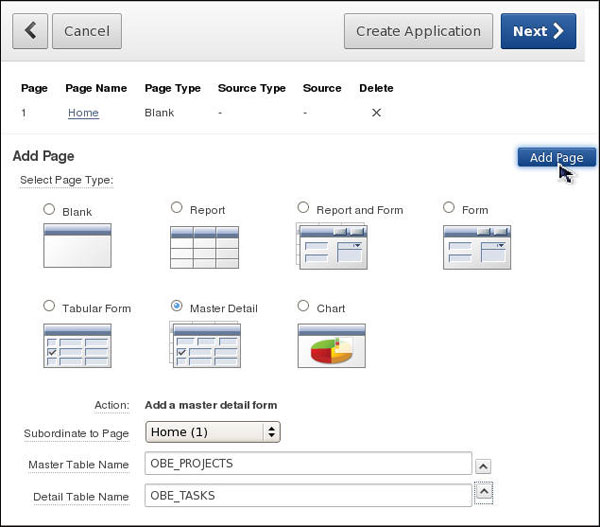Screen dimensions: 600x527
Task: Choose the Report radio option
Action: [177, 208]
